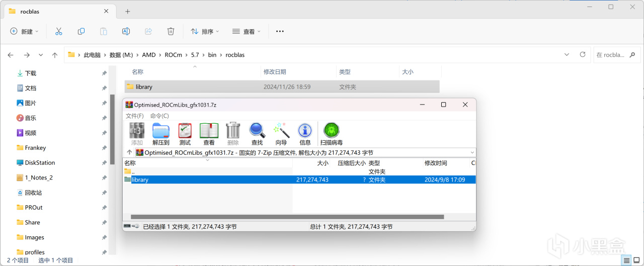644x266 pixels.
Task: Open the 查看 (View) dropdown in Explorer
Action: click(247, 31)
